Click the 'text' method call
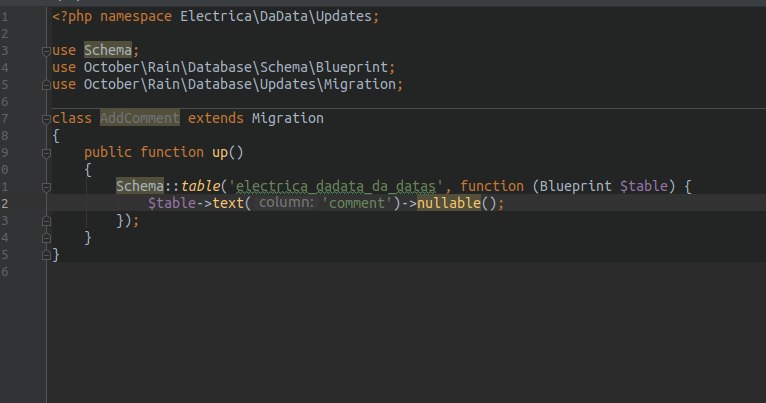 pyautogui.click(x=228, y=203)
